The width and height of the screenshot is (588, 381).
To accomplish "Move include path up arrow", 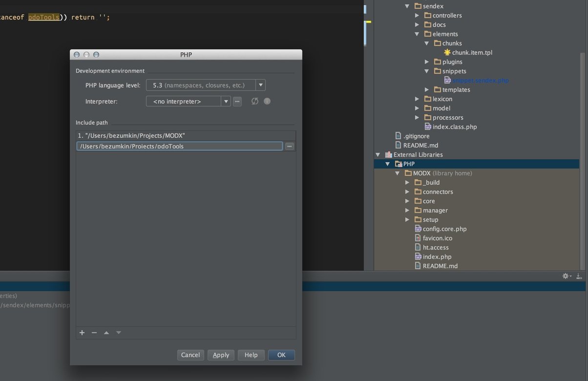I will (x=106, y=333).
